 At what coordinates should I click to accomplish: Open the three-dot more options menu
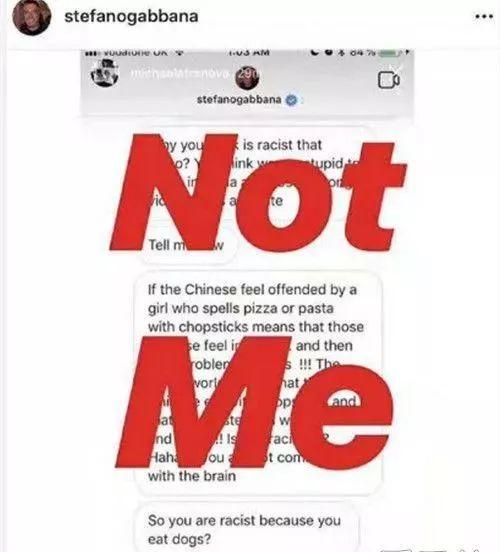coord(484,16)
